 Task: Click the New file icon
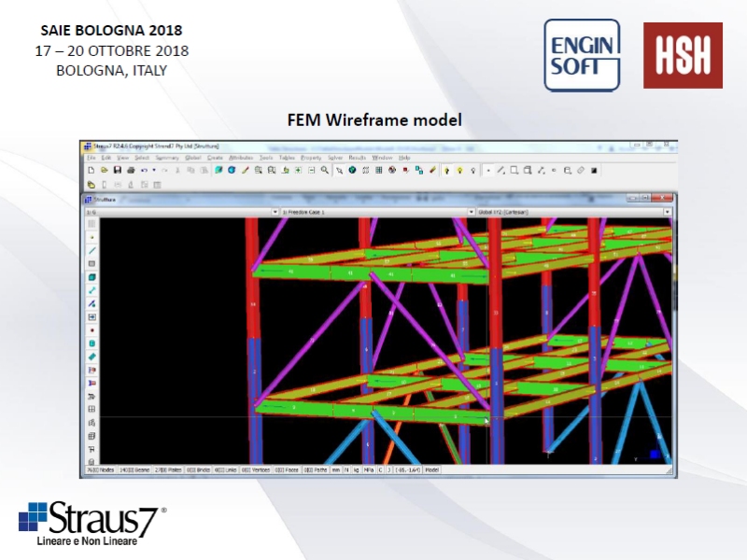(x=91, y=171)
